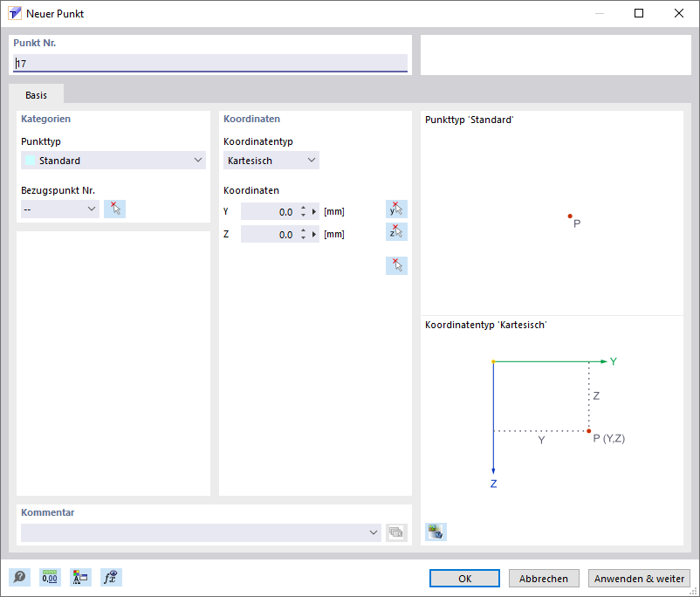Open the colors and fonts settings icon
Screen dimensions: 700x597
(80, 577)
